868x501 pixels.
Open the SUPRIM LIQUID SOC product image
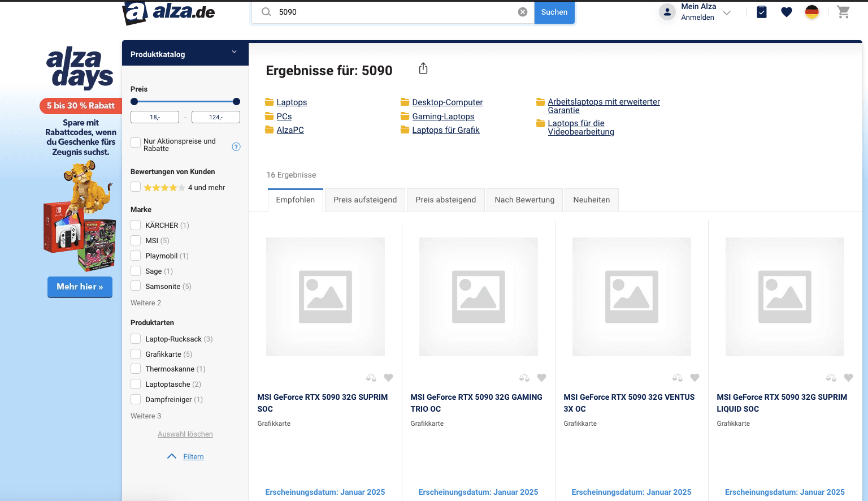[785, 297]
